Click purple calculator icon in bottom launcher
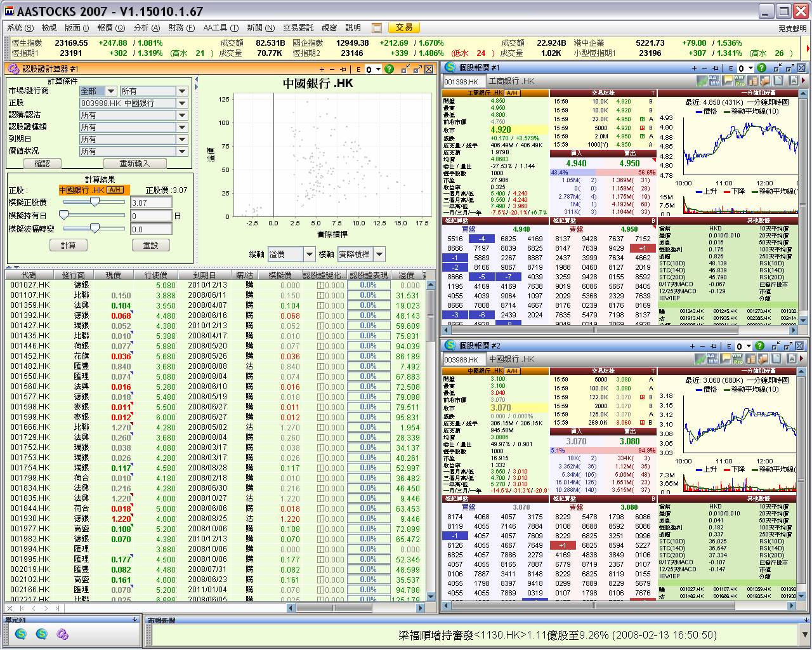 click(62, 633)
